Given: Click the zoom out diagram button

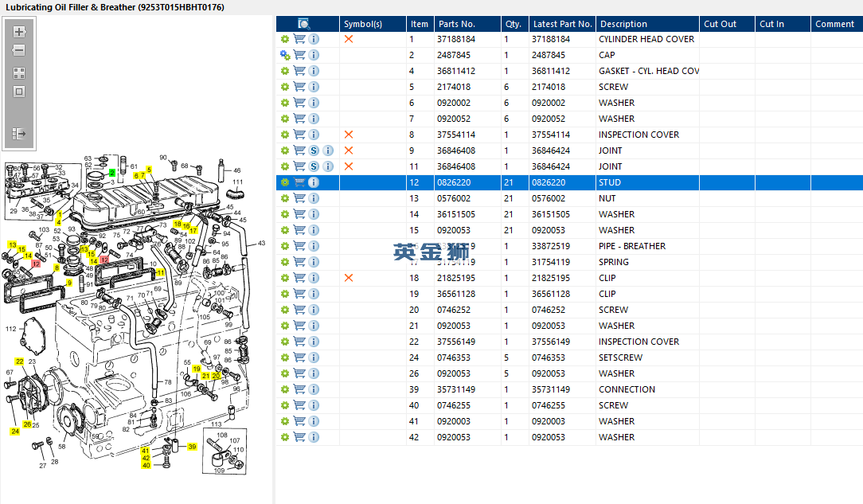Looking at the screenshot, I should point(19,51).
